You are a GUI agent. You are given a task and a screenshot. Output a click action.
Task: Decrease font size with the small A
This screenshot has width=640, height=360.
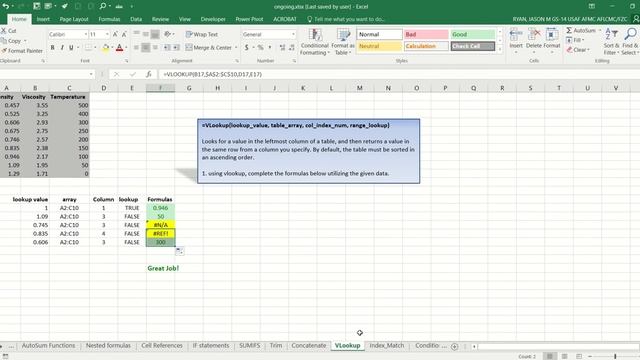pyautogui.click(x=124, y=34)
